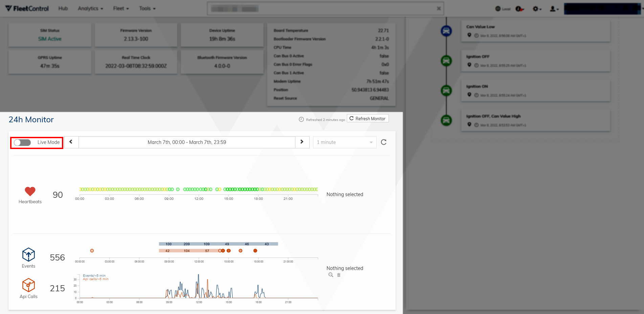Click the reload icon beside interval dropdown
The width and height of the screenshot is (644, 314).
pos(384,142)
